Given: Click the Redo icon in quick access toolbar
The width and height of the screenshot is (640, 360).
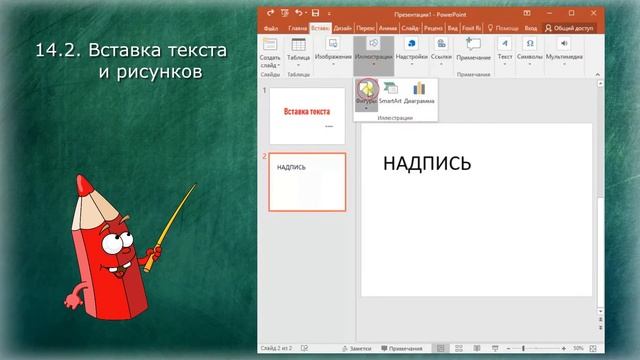Looking at the screenshot, I should [270, 13].
